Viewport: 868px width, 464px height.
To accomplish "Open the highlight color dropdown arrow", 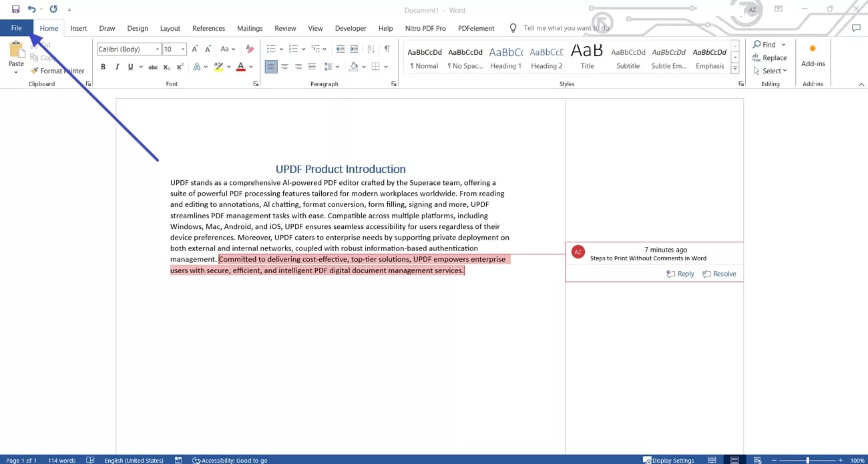I will click(x=228, y=67).
